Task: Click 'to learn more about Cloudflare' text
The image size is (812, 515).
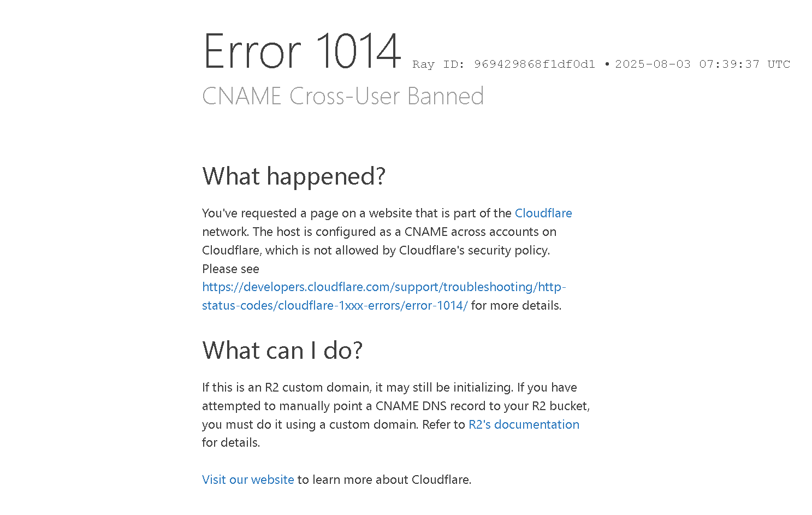Action: (x=384, y=480)
